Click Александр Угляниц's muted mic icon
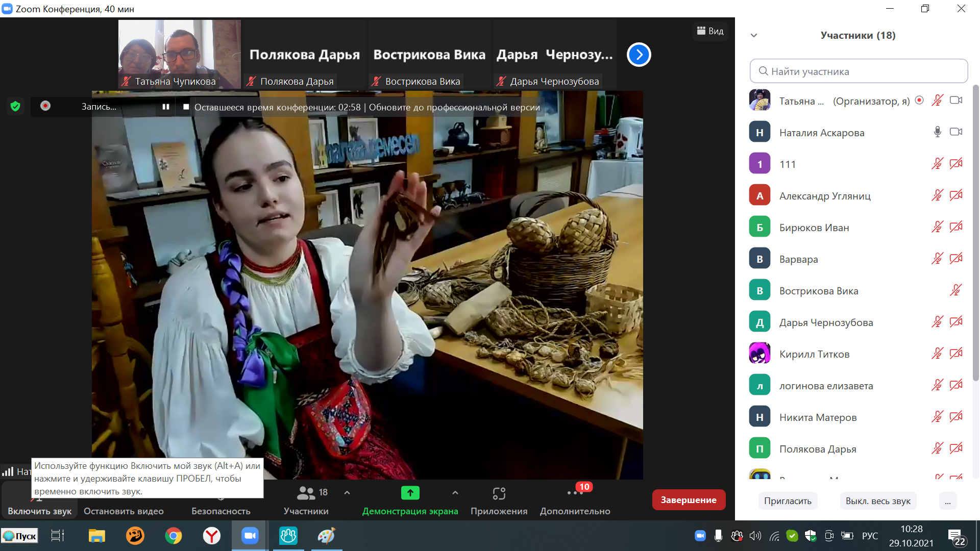980x551 pixels. tap(937, 195)
